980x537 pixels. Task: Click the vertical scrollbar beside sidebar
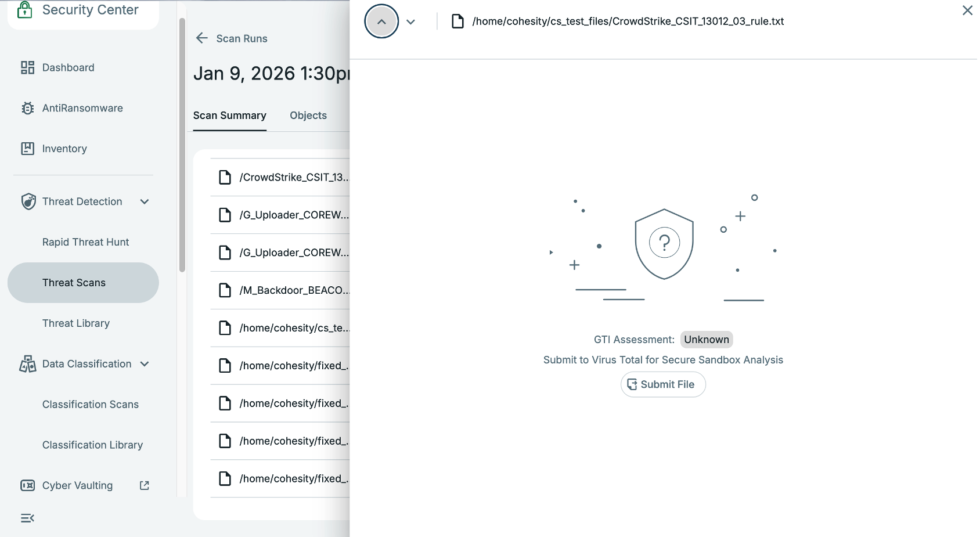[x=182, y=145]
